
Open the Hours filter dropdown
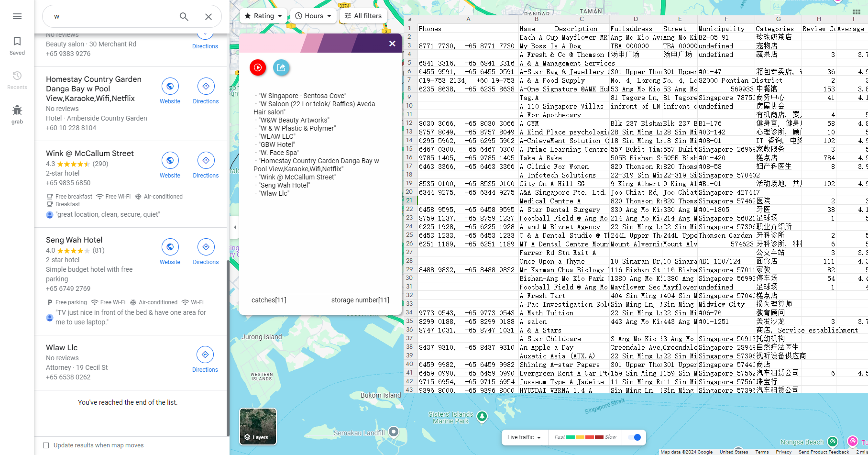[313, 16]
